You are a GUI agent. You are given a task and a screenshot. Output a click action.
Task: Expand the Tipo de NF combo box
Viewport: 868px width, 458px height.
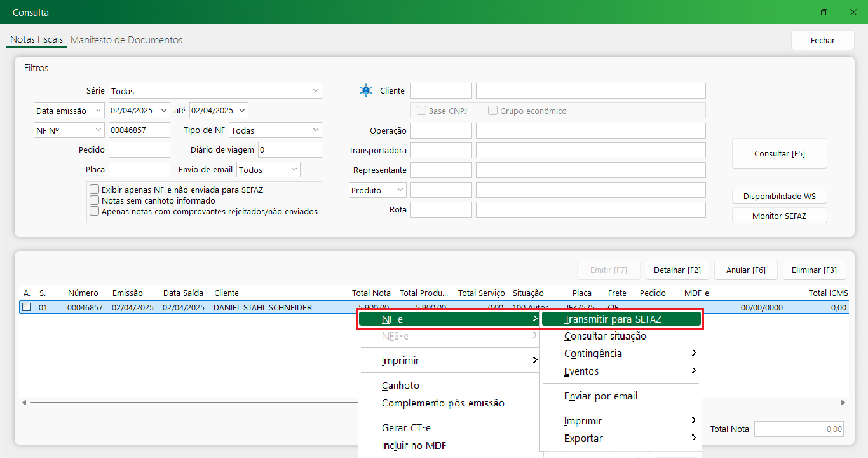click(316, 130)
